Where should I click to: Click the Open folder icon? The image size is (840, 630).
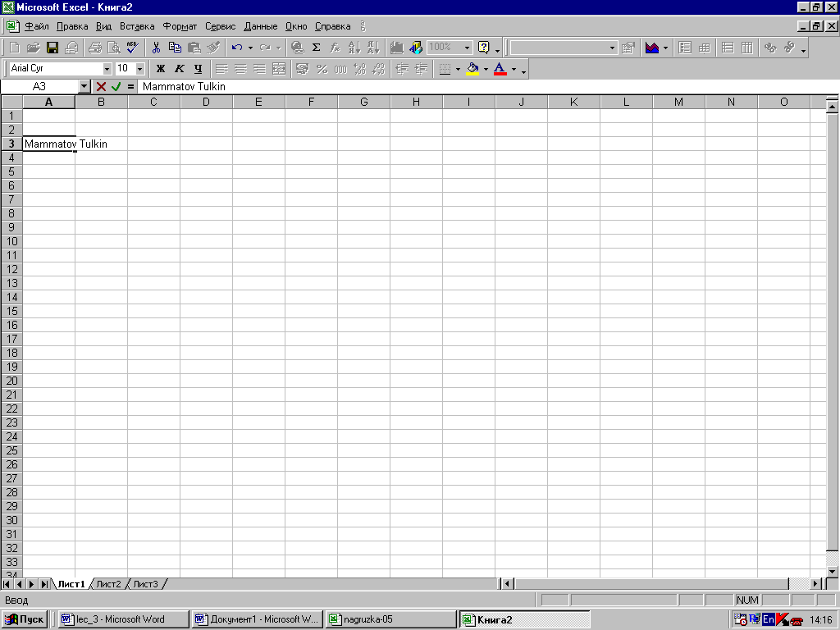tap(33, 48)
